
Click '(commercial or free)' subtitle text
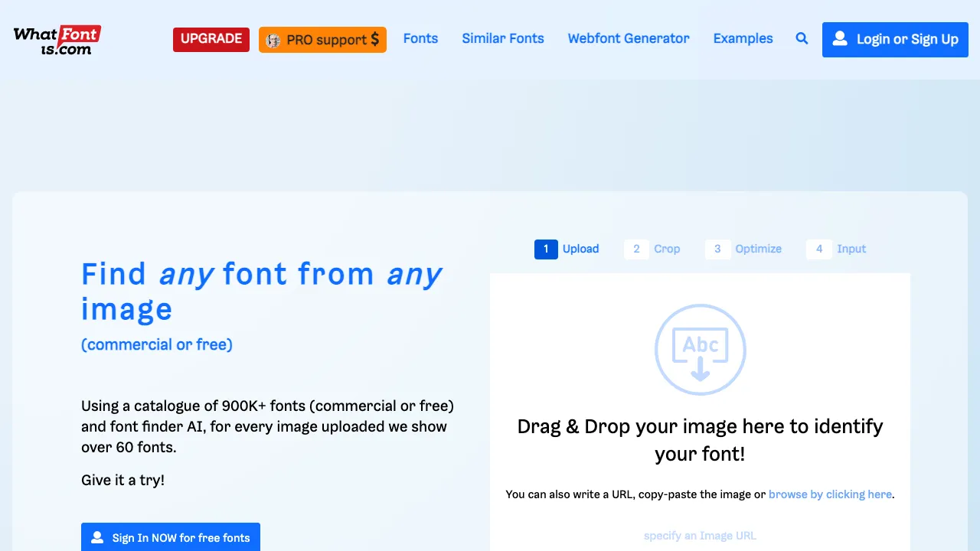pos(157,344)
